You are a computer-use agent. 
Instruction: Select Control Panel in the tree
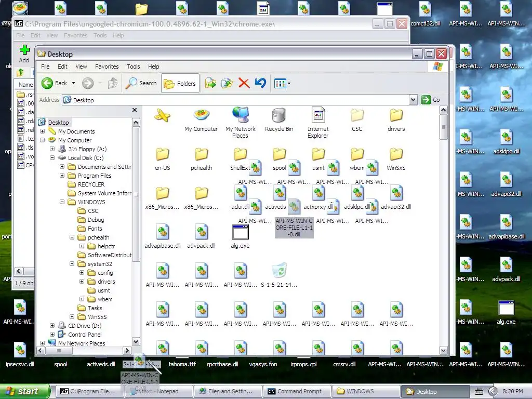[79, 334]
